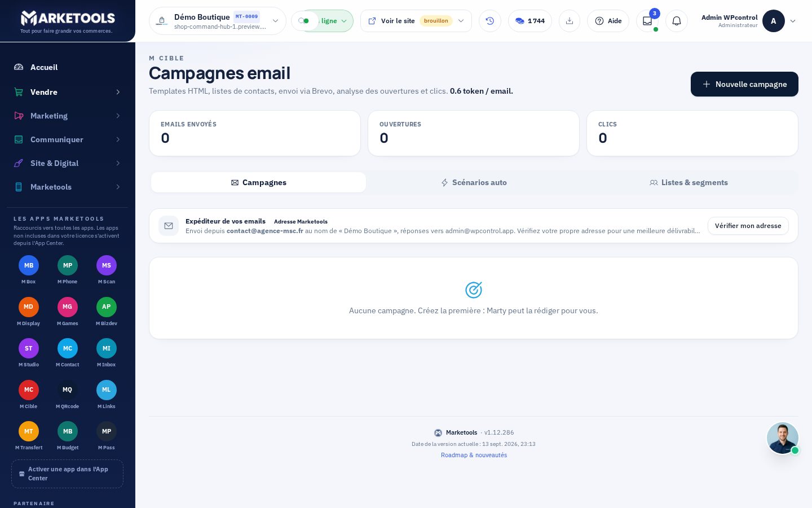Open the inbox with 3 notifications
The width and height of the screenshot is (812, 508).
point(647,21)
